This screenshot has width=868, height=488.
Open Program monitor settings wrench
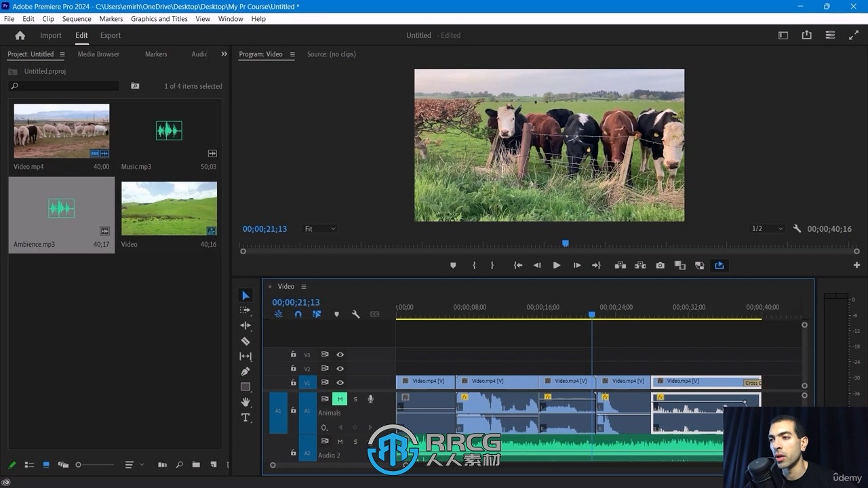tap(797, 229)
